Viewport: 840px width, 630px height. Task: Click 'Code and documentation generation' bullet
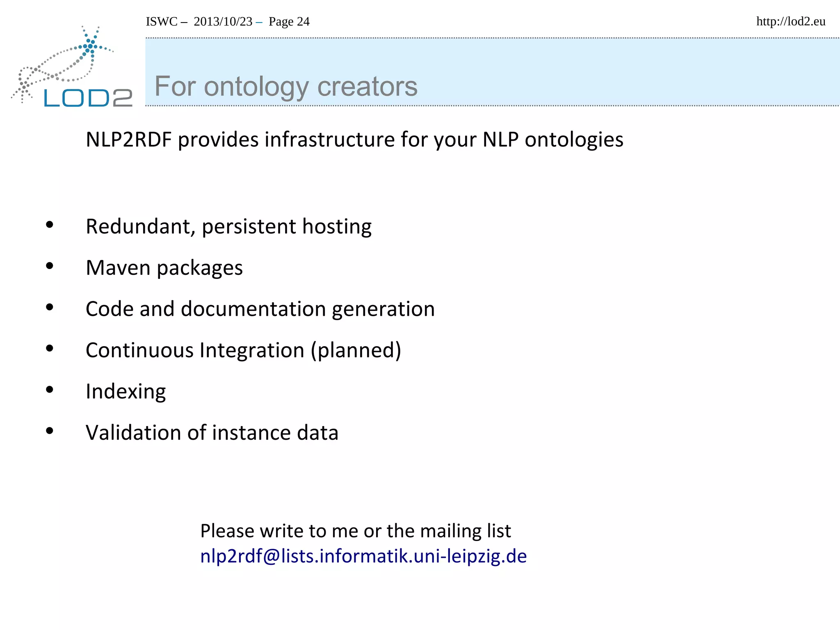coord(260,309)
